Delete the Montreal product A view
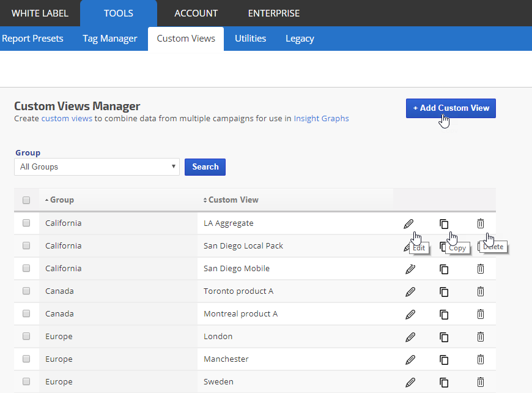 point(481,314)
